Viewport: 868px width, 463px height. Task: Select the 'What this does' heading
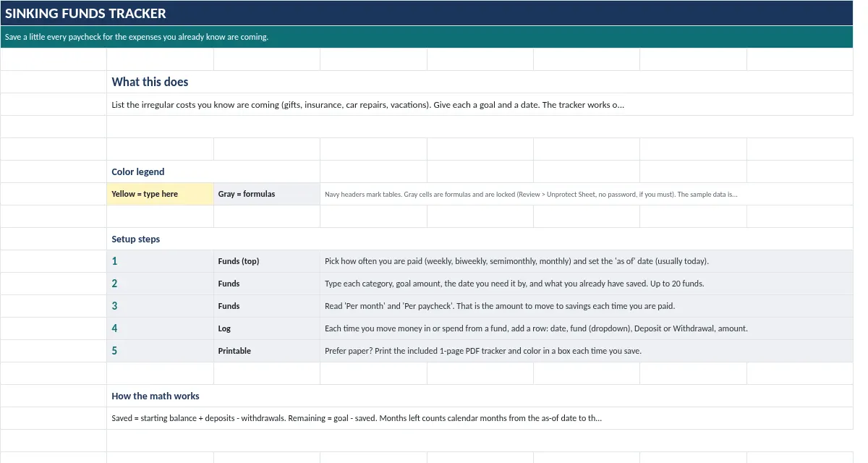480,82
